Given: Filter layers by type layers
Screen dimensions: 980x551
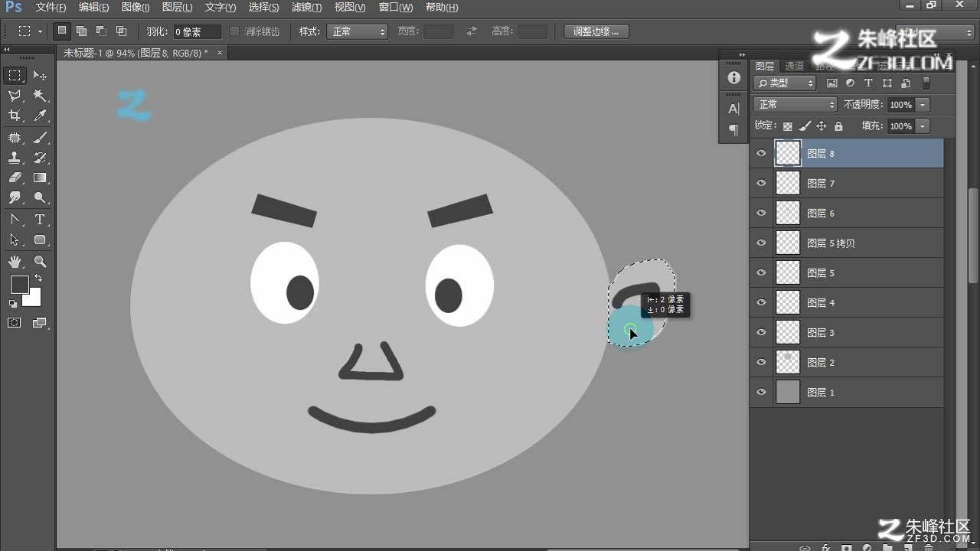Looking at the screenshot, I should coord(868,83).
